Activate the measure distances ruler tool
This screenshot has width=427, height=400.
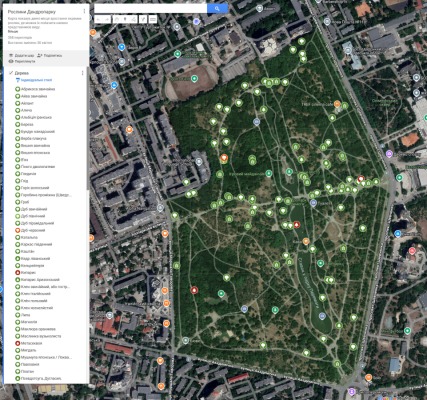[x=153, y=20]
